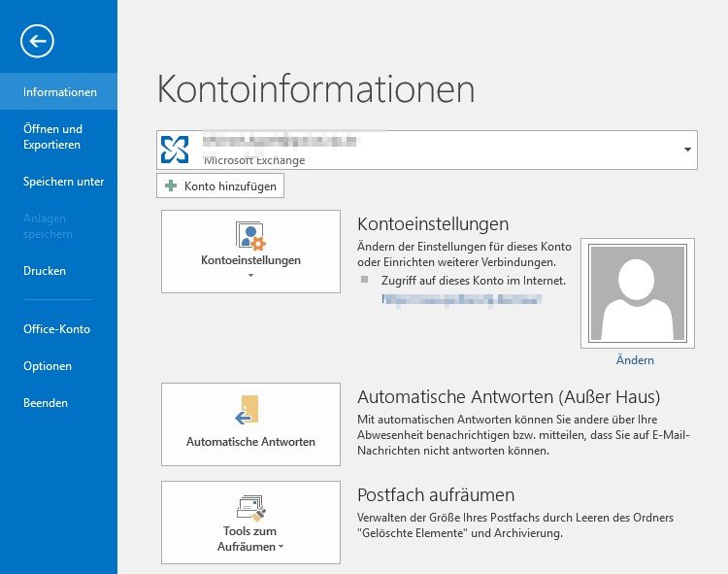Click the Ändern link under the photo
The height and width of the screenshot is (574, 728).
(635, 360)
